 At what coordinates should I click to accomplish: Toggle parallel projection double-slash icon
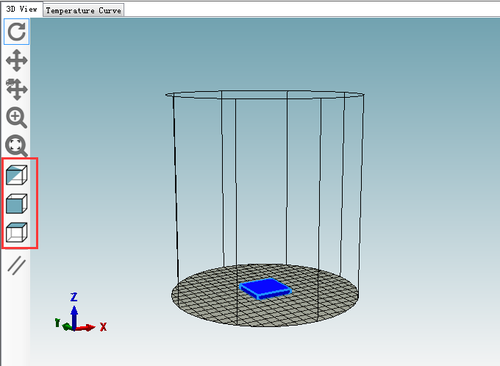pyautogui.click(x=16, y=265)
